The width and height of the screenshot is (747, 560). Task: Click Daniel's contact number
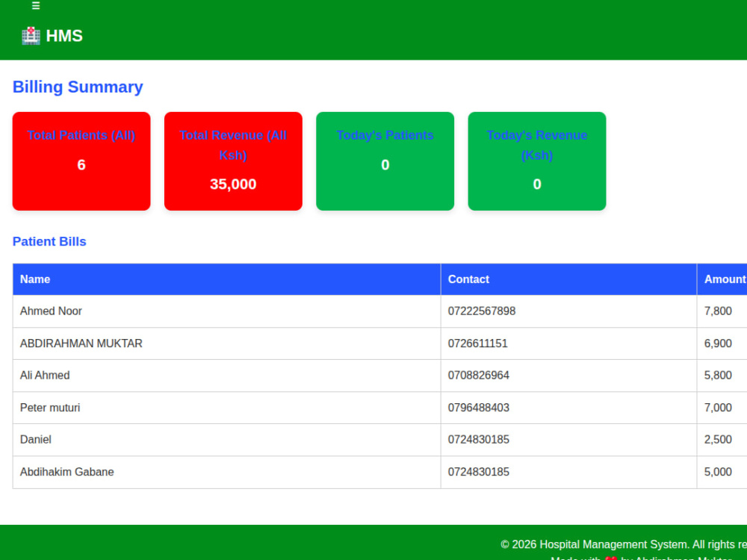478,440
